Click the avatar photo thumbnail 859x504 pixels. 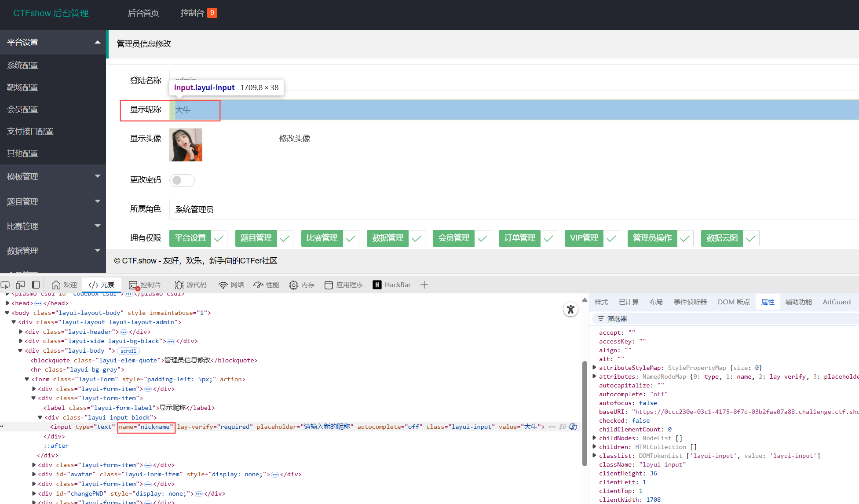(186, 145)
